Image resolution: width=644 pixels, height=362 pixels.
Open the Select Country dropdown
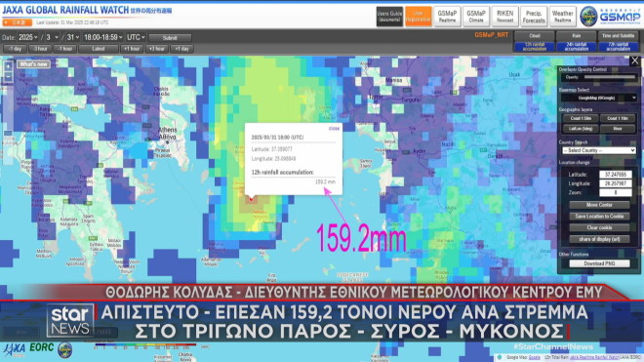point(599,150)
